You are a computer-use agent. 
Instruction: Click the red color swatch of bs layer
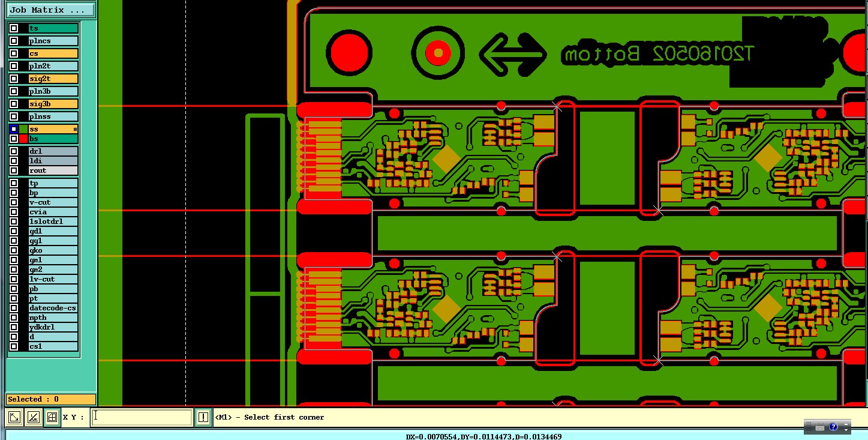tap(23, 139)
